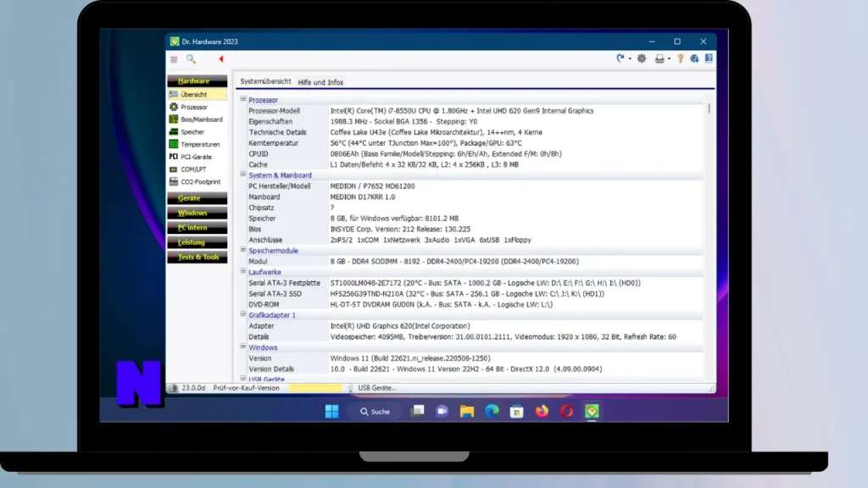Viewport: 868px width, 488px height.
Task: Expand the Geräte sidebar section
Action: point(197,198)
